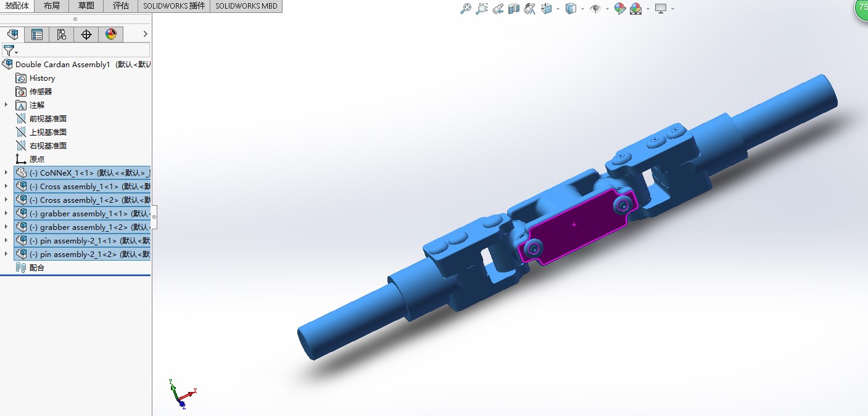Expand Cross assembly_1<1> node
Screen dimensions: 868x416
6,186
